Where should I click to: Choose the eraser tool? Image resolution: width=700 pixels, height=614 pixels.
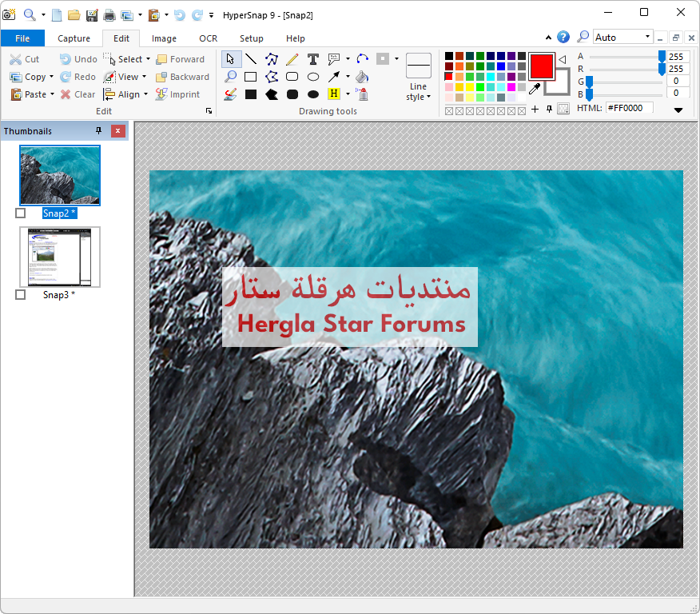click(231, 94)
